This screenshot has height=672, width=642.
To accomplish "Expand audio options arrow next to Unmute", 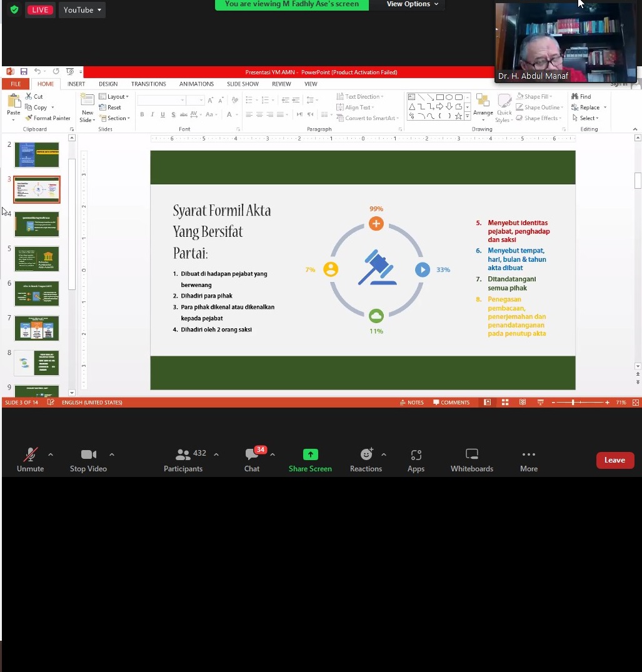I will [51, 454].
